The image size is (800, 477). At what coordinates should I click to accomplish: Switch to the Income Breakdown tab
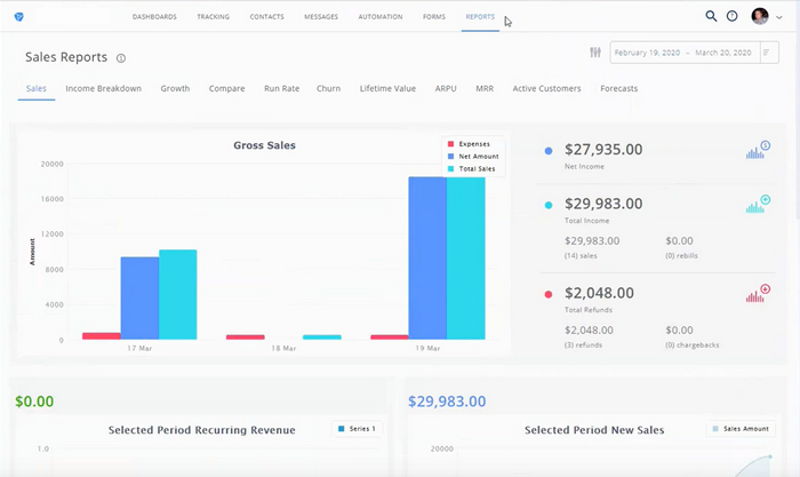(104, 88)
